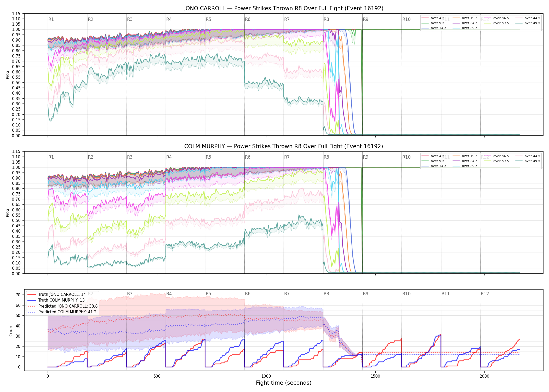This screenshot has width=549, height=392.
Task: Click 'over 4.5' legend entry in top chart
Action: (x=433, y=18)
